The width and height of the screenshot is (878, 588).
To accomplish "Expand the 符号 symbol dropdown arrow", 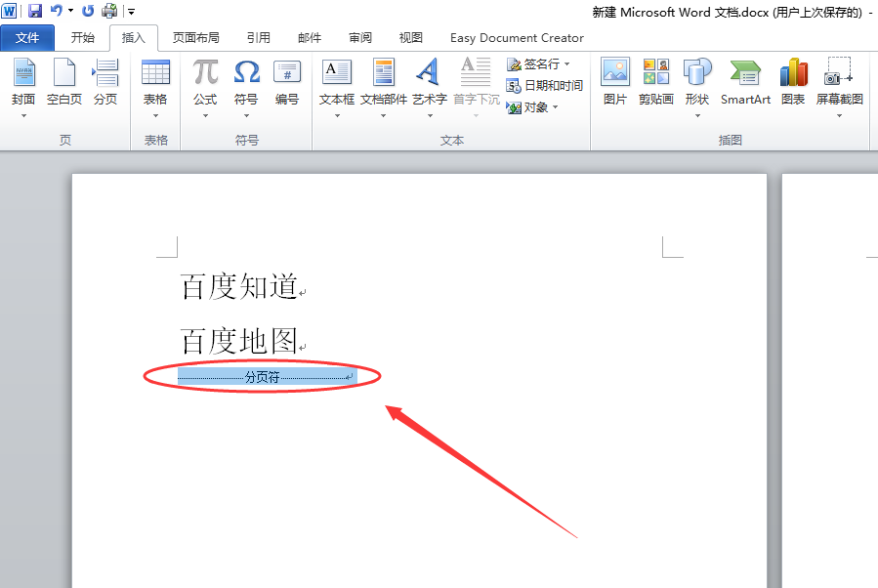I will (246, 116).
